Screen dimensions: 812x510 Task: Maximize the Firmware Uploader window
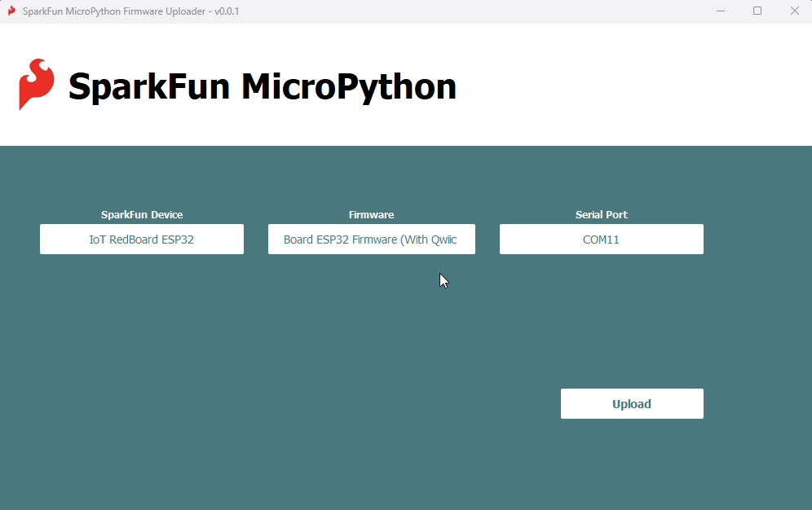click(757, 11)
